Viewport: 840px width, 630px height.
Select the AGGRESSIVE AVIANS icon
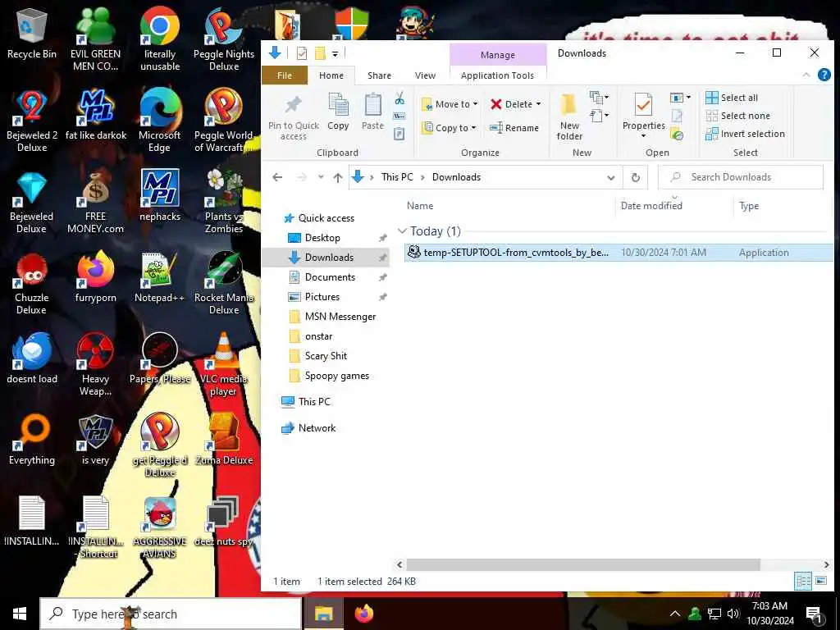[160, 527]
